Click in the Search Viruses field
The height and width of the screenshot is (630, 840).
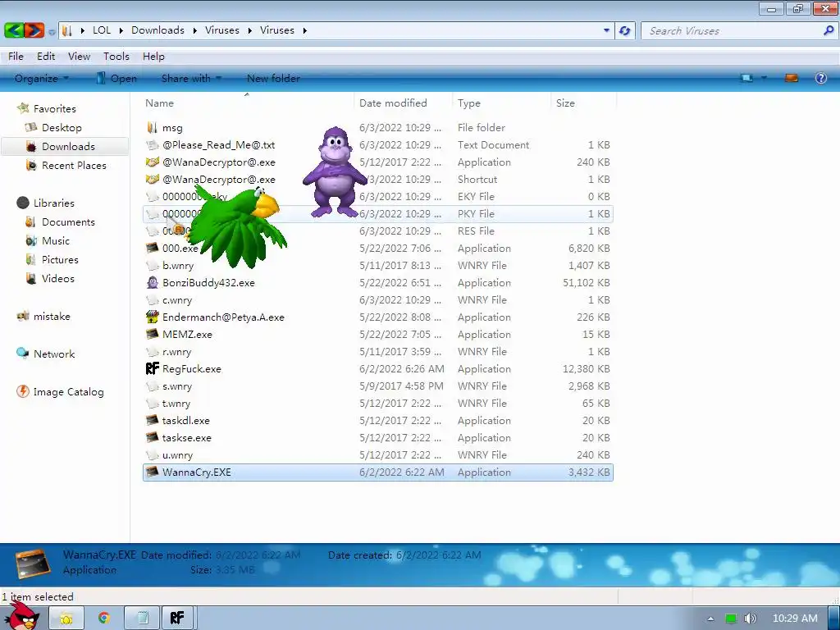(x=731, y=30)
